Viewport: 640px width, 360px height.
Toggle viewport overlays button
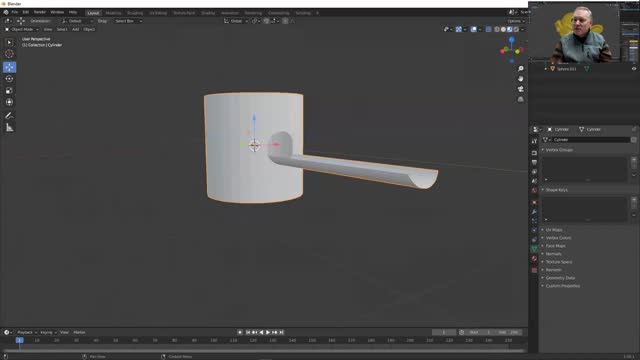(473, 29)
